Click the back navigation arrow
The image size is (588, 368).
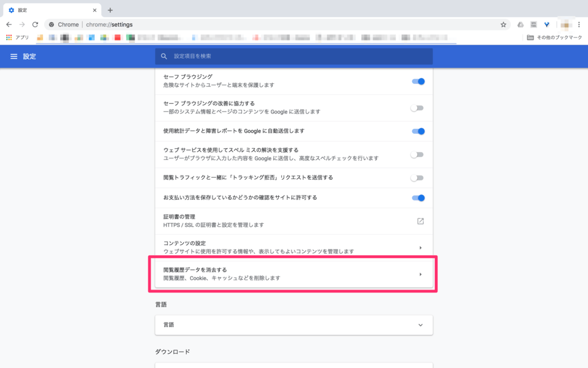tap(9, 25)
